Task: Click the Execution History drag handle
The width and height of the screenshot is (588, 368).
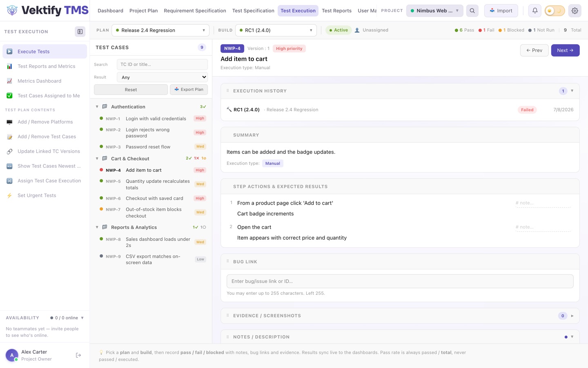Action: pyautogui.click(x=228, y=91)
